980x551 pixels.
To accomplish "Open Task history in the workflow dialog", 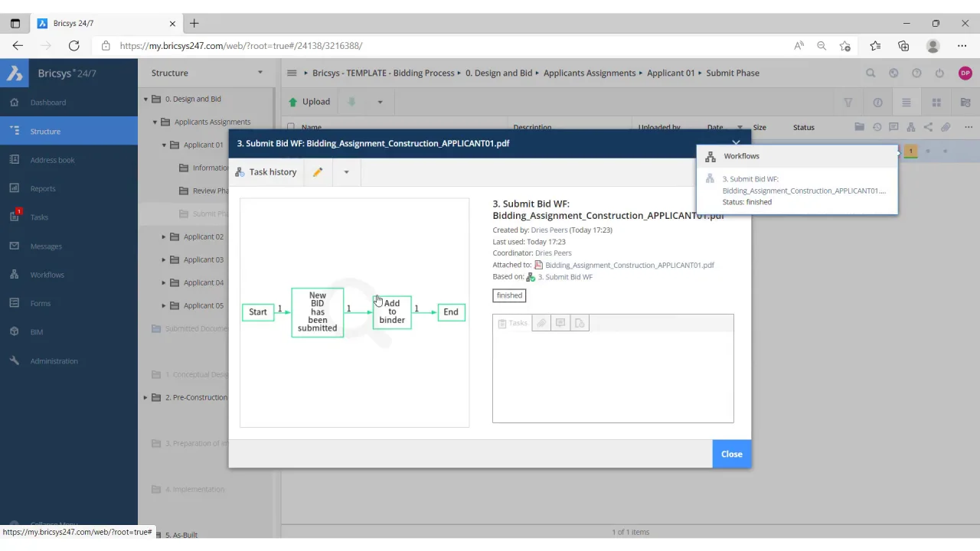I will (x=266, y=172).
